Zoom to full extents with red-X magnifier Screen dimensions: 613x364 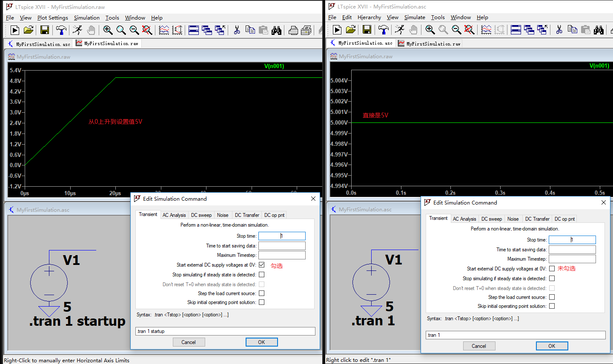[x=146, y=30]
